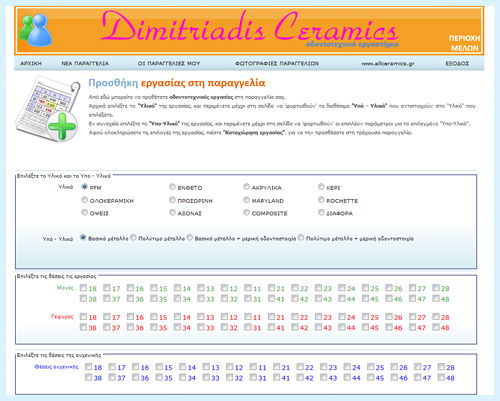Check red Γέφυρες position 34
500x401 pixels.
177,327
